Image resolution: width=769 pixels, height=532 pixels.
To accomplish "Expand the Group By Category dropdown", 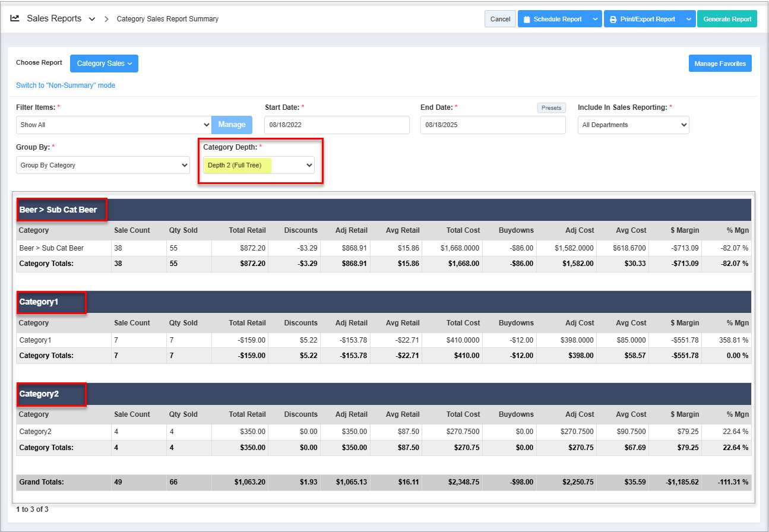I will click(103, 165).
